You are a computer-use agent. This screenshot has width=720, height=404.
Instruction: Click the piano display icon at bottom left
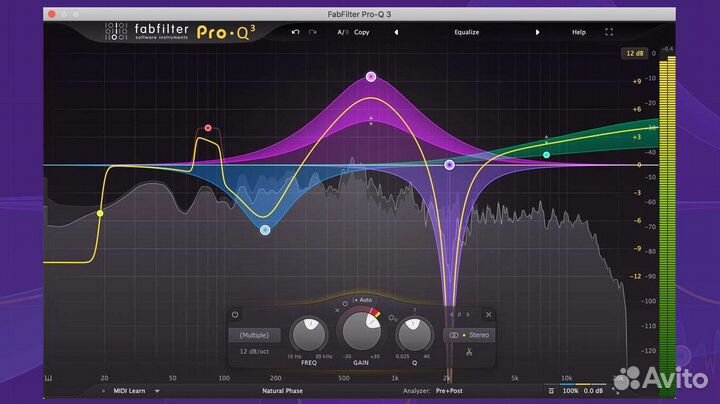48,380
